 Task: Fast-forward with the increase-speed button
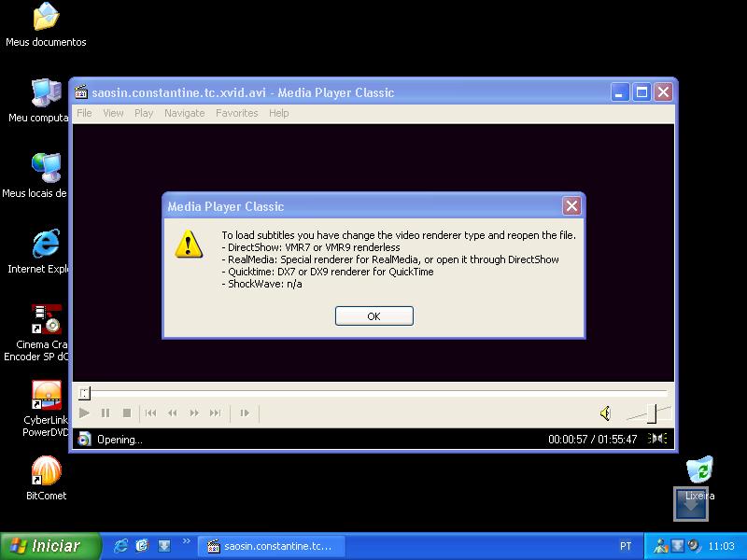194,413
